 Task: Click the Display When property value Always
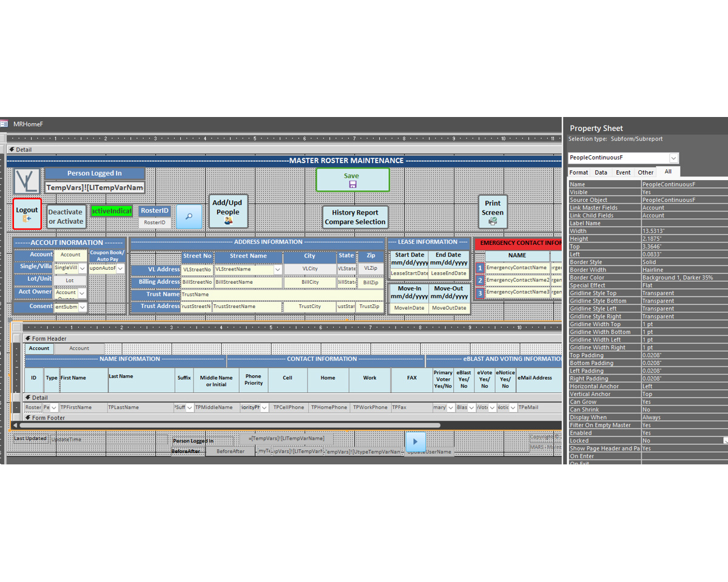(684, 417)
